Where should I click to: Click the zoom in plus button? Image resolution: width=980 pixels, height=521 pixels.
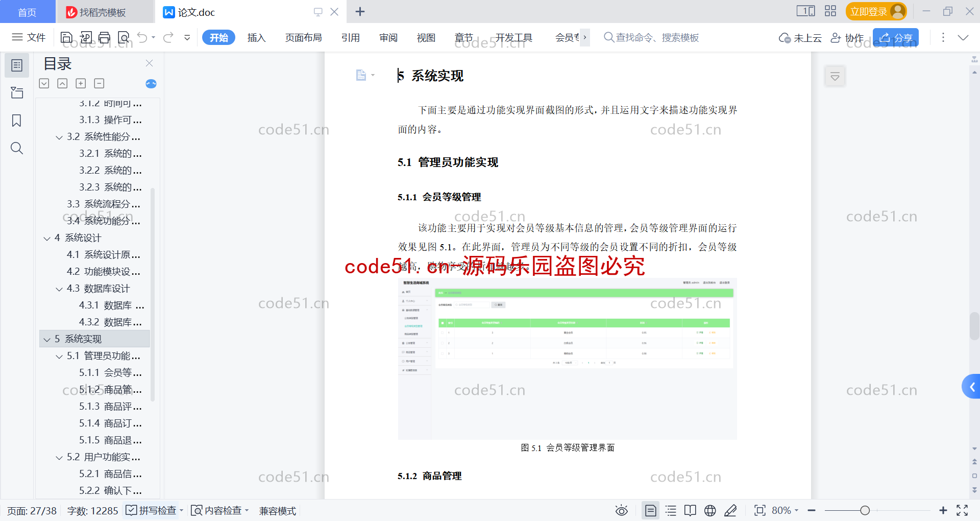(x=943, y=510)
